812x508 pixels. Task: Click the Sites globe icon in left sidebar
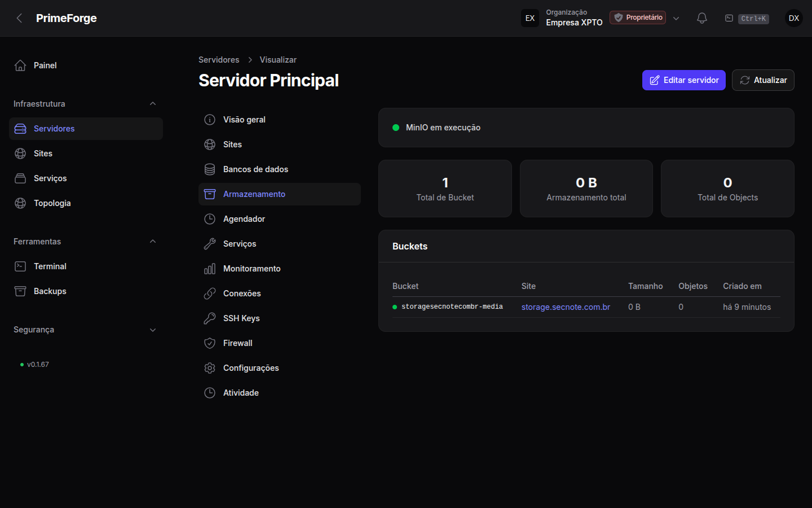[20, 154]
